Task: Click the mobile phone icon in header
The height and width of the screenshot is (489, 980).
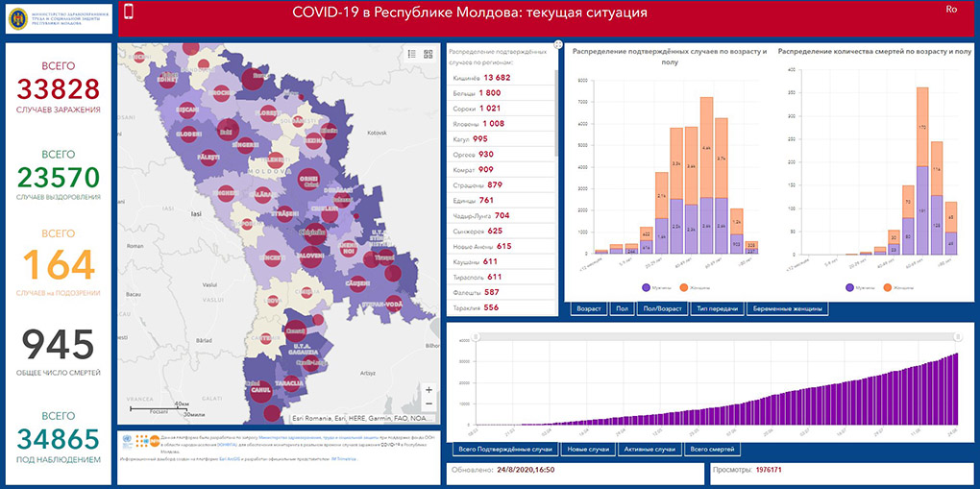Action: 129,12
